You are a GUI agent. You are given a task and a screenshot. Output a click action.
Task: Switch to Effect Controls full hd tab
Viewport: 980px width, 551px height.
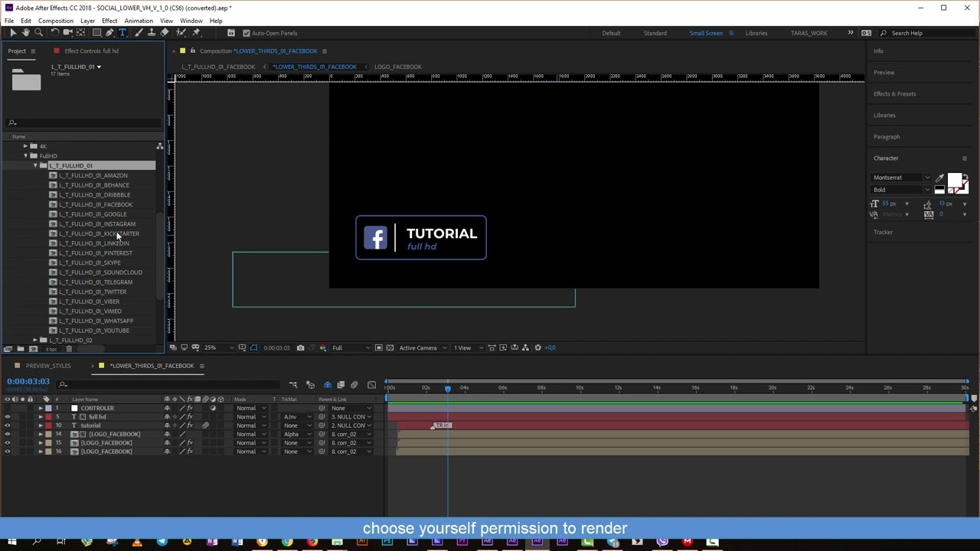91,51
